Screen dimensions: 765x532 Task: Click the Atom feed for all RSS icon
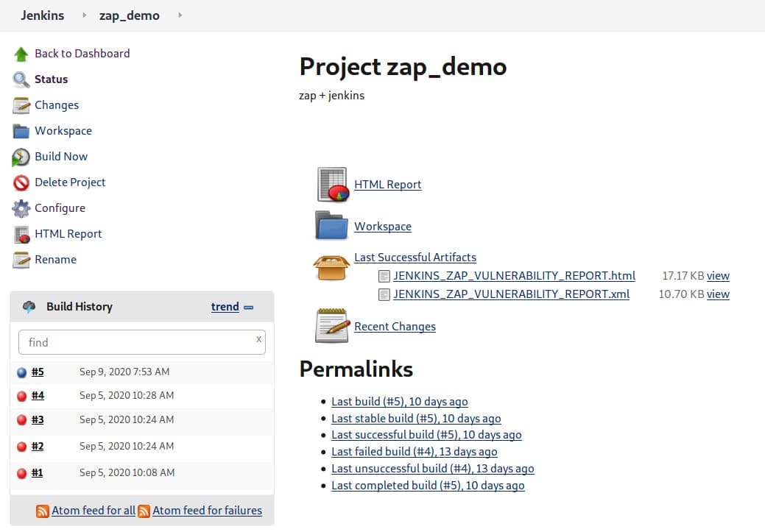pyautogui.click(x=43, y=511)
